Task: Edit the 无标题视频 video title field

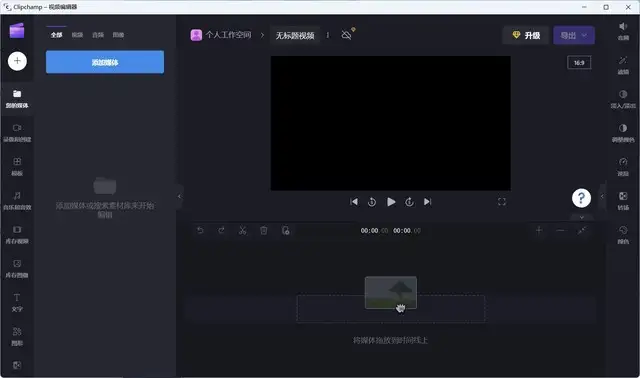Action: click(295, 36)
